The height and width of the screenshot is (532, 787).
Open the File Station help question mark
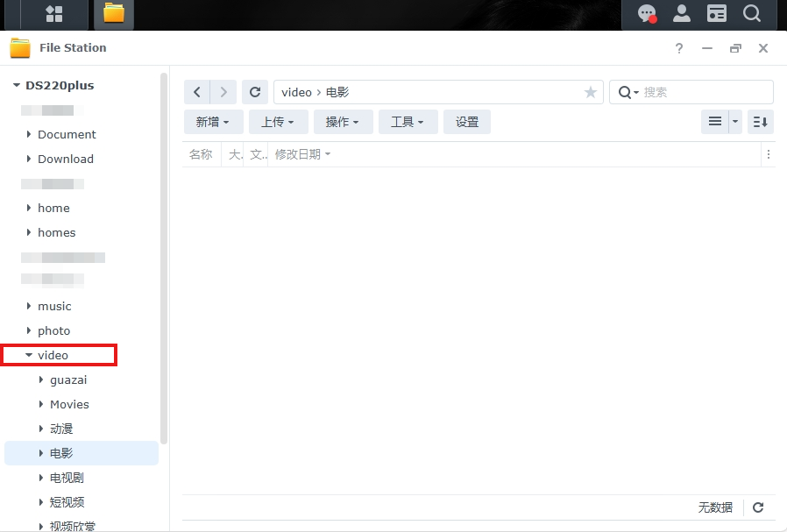679,48
